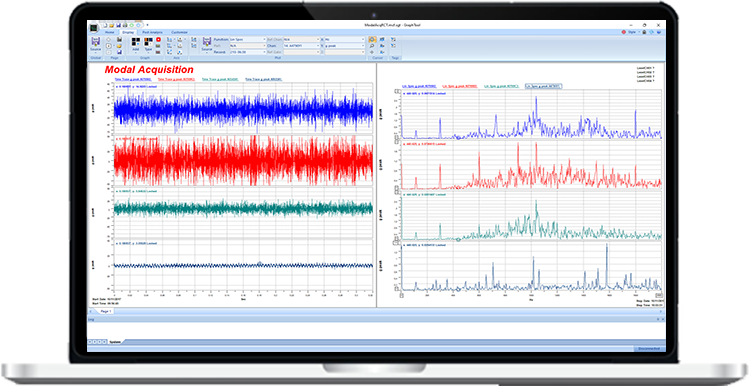Click the Source button in the Plot group
Screen dimensions: 749x386
coord(206,44)
